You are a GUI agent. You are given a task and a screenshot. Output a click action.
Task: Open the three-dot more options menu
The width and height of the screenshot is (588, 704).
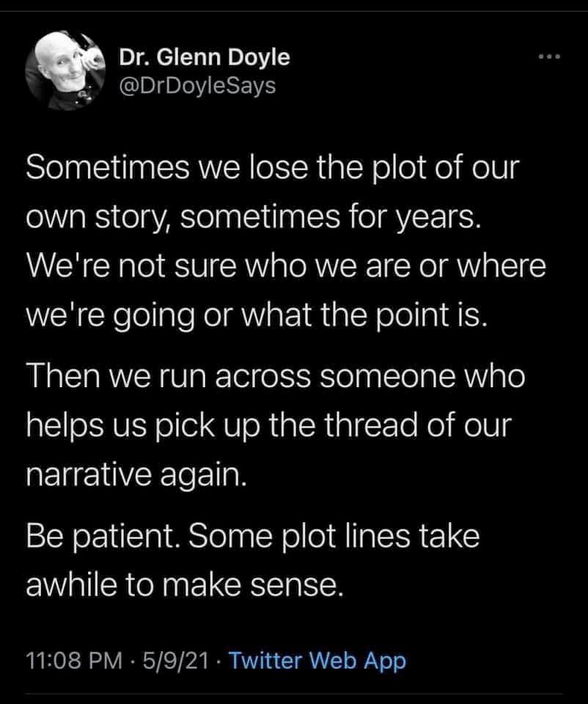548,59
